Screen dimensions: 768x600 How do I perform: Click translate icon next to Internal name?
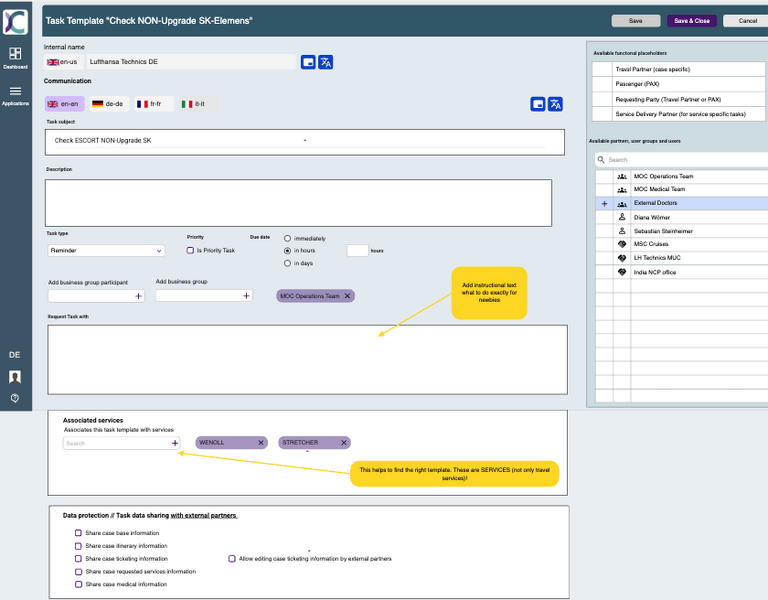tap(326, 62)
